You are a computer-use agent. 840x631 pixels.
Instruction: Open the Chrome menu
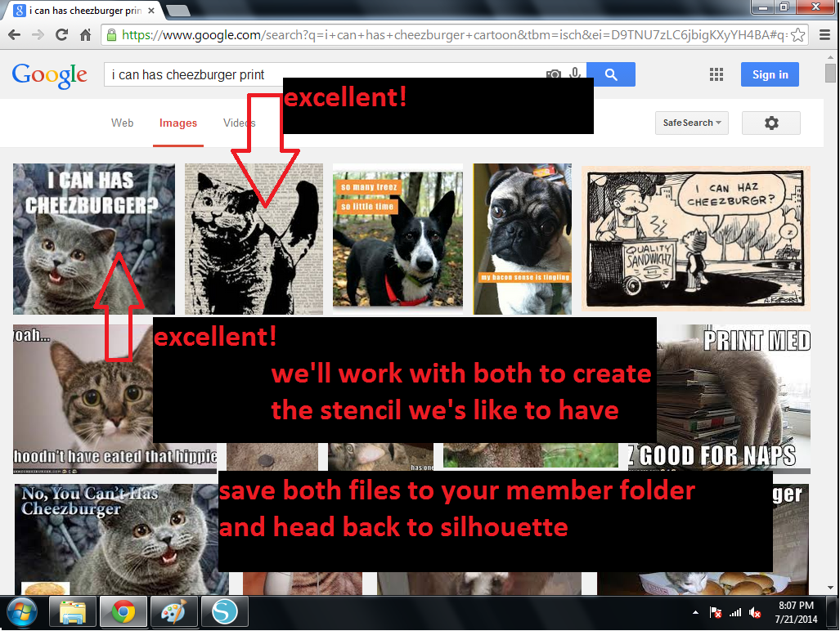825,35
